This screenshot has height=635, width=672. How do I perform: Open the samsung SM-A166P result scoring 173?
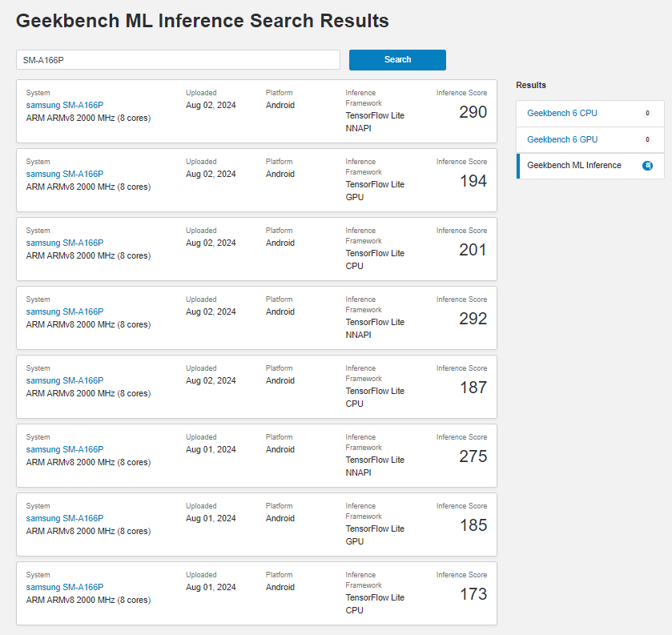[x=65, y=587]
